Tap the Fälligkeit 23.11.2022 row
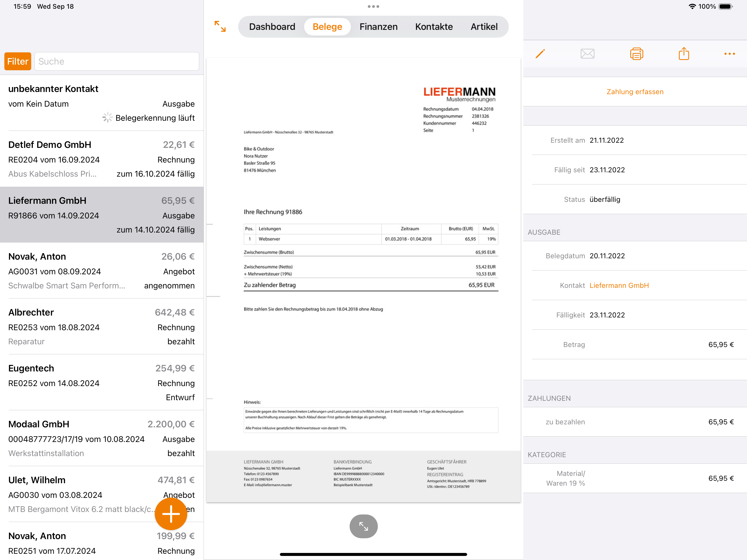 tap(635, 315)
